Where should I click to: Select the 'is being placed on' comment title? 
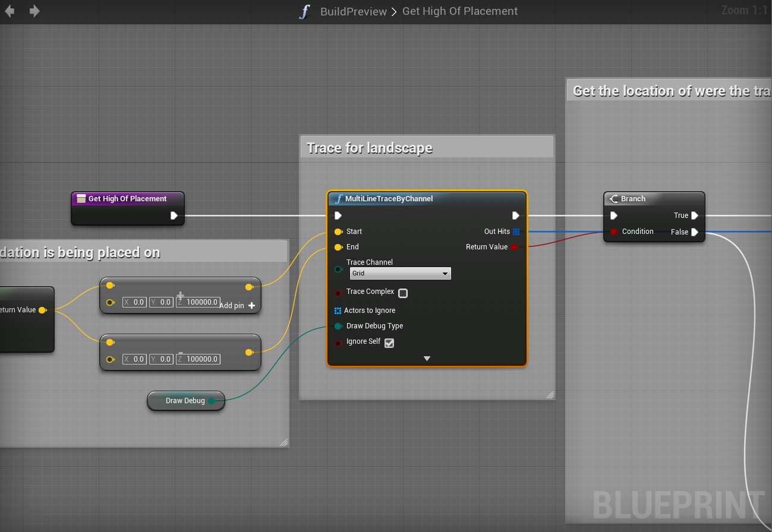point(80,252)
